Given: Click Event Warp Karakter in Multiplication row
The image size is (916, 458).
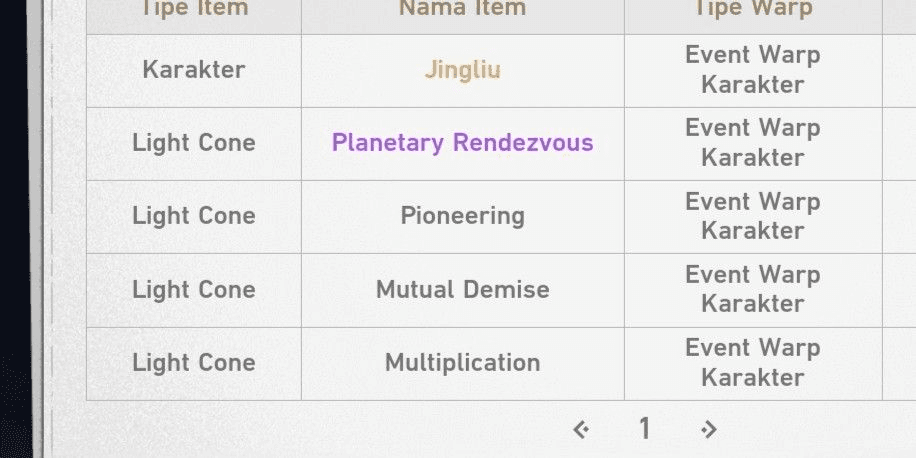Looking at the screenshot, I should point(753,363).
